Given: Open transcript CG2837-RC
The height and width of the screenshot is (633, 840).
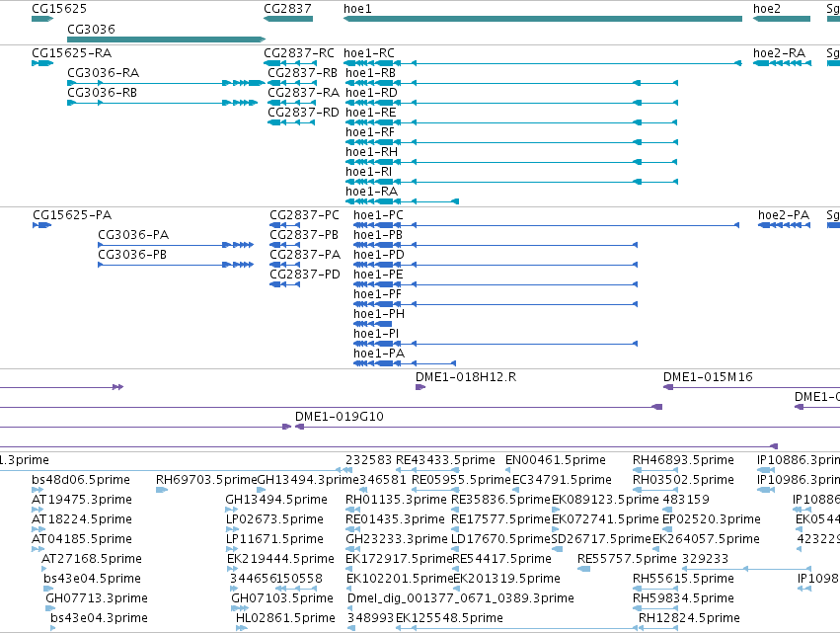Looking at the screenshot, I should [x=299, y=53].
